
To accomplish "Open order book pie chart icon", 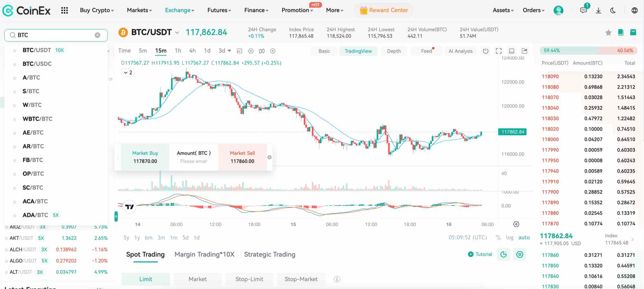I will tap(503, 254).
